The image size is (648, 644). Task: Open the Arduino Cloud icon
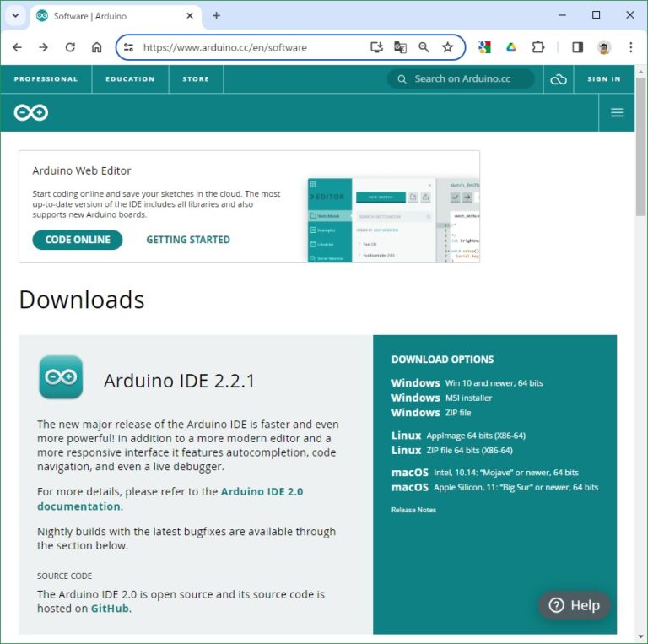(558, 79)
